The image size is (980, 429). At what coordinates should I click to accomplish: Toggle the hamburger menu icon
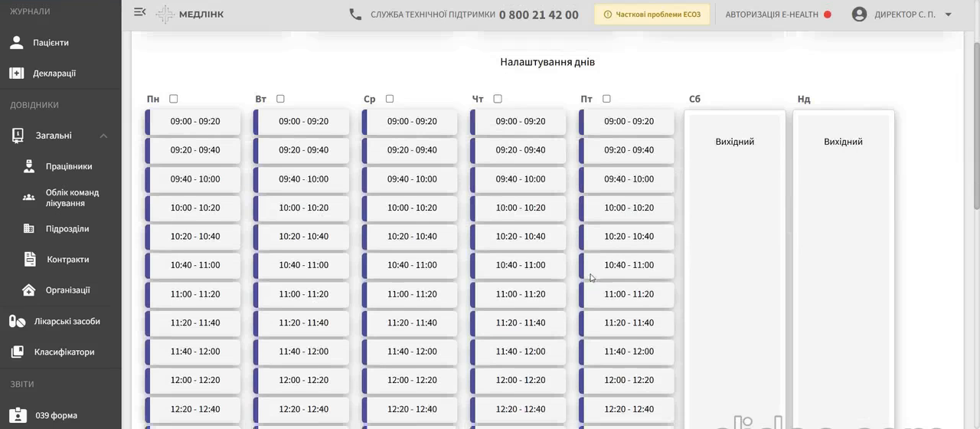point(139,12)
